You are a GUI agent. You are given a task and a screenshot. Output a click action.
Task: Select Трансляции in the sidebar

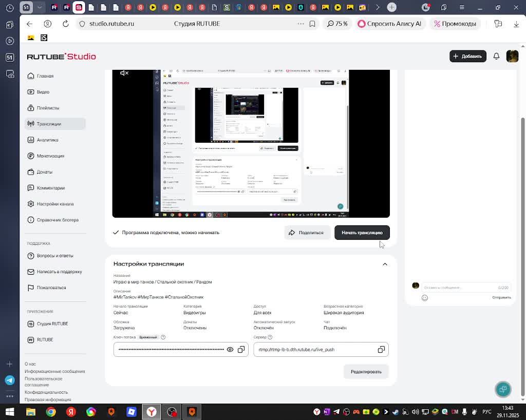click(55, 124)
